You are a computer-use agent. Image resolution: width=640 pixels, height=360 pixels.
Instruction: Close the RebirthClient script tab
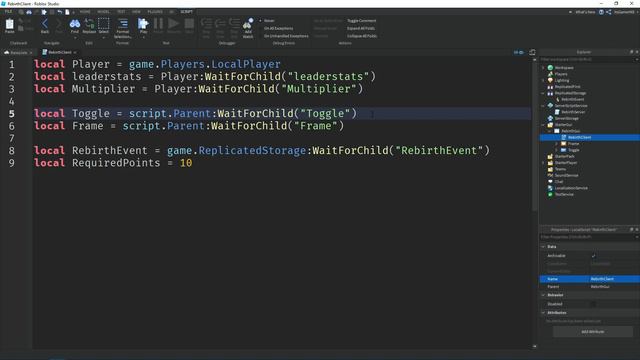[x=75, y=52]
